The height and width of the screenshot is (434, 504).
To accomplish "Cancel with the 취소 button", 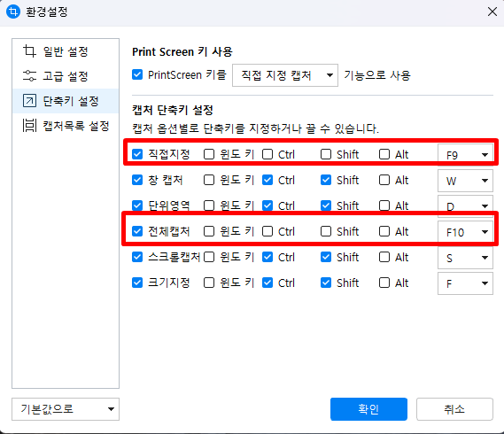I will (x=454, y=409).
